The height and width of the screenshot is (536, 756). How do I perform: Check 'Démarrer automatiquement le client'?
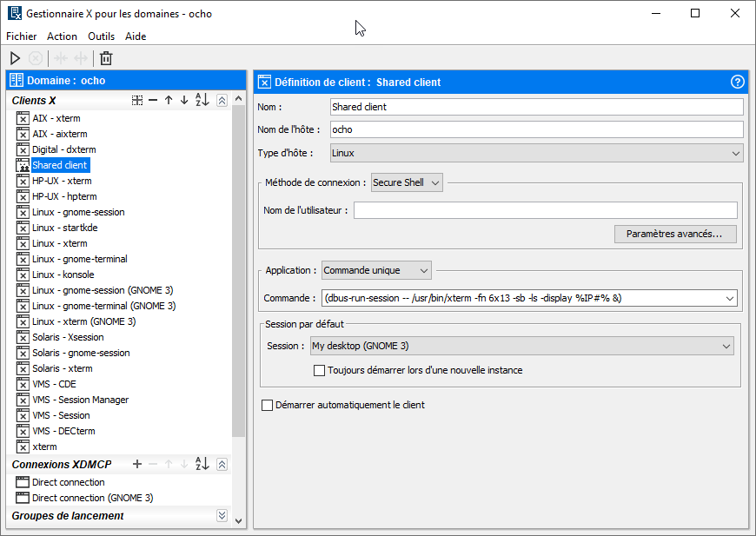click(x=267, y=405)
